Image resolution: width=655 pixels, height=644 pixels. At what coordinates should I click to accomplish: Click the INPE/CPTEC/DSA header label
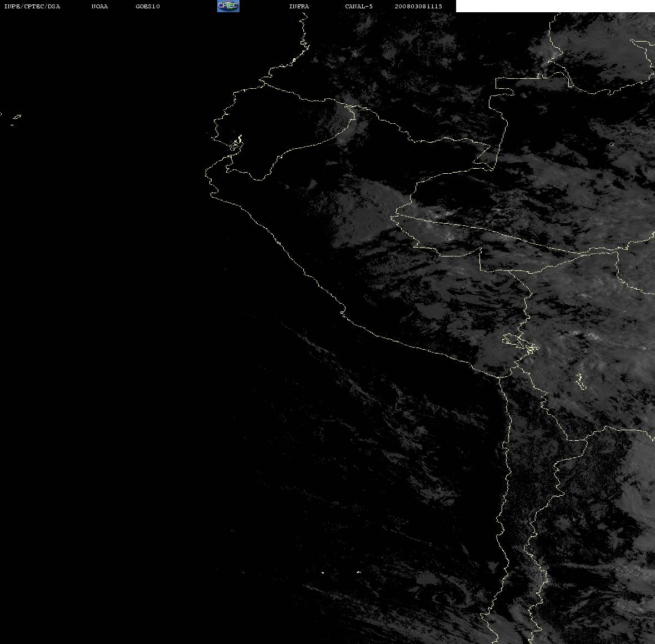tap(32, 6)
